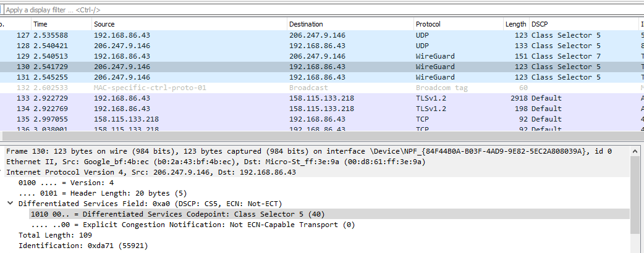Select the Ethernet II details line
This screenshot has height=253, width=644.
[185, 162]
